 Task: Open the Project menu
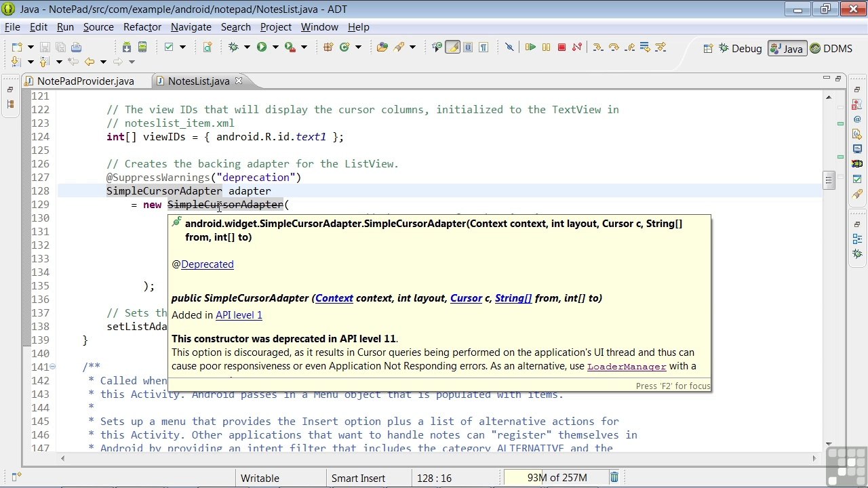click(x=276, y=27)
